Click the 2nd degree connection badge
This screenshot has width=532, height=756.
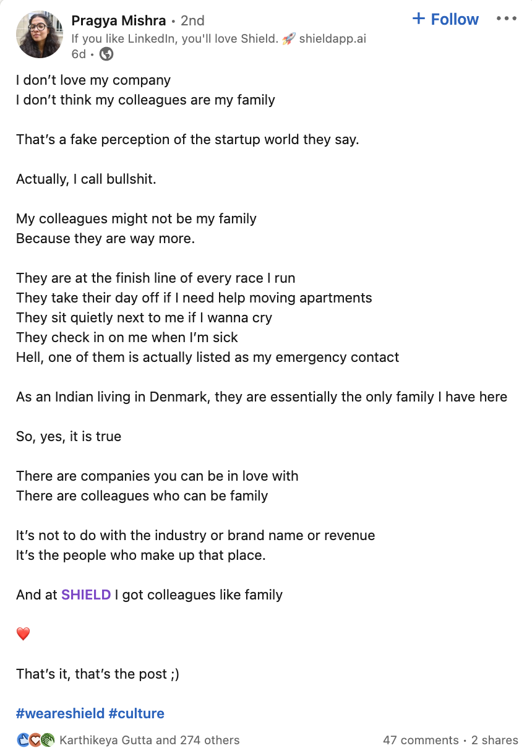tap(192, 20)
